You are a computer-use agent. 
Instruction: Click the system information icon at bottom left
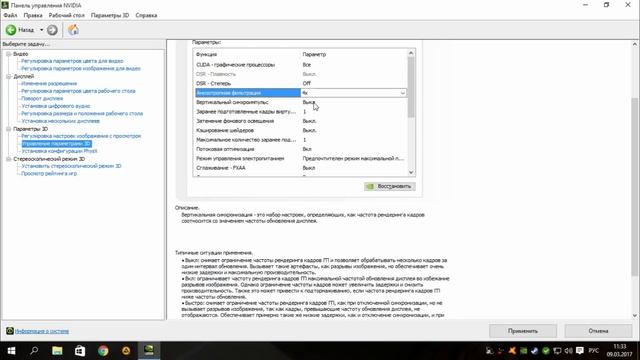(10, 331)
